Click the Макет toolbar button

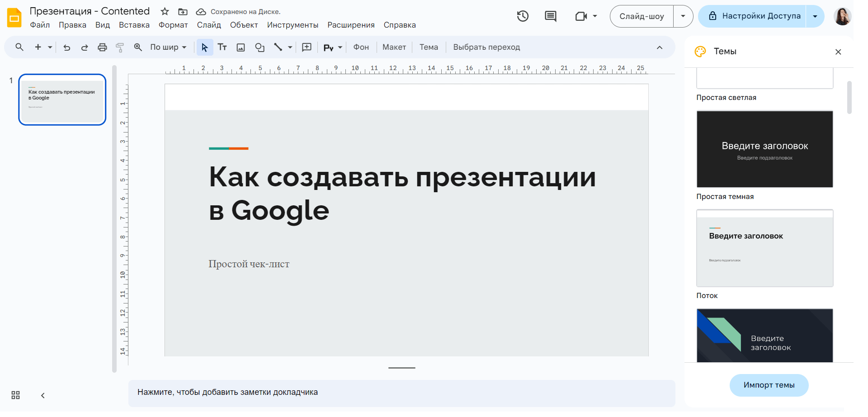click(x=394, y=47)
